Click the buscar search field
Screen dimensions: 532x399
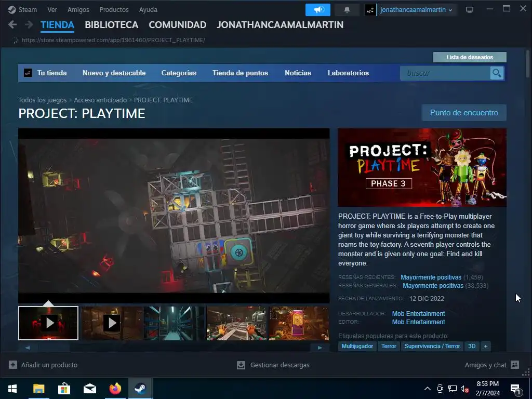(x=445, y=73)
